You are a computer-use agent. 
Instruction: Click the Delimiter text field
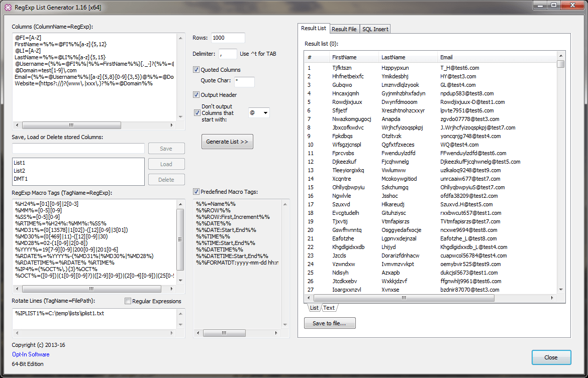[228, 54]
